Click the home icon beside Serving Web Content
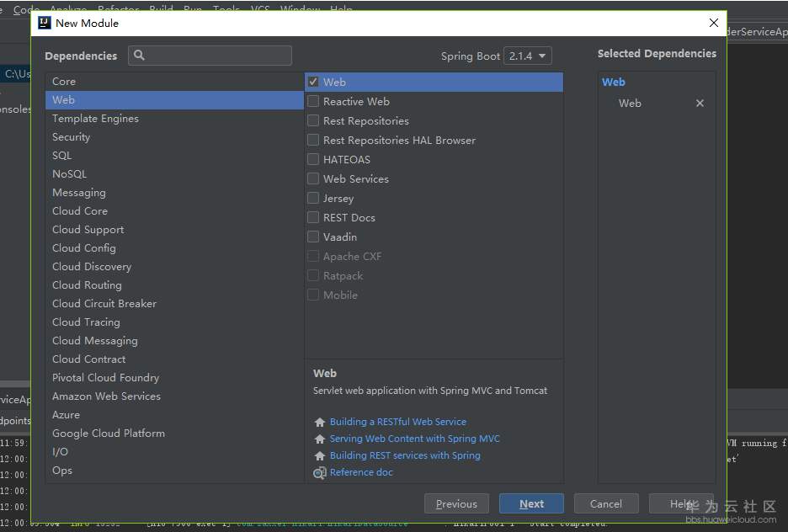The width and height of the screenshot is (788, 532). (x=319, y=439)
